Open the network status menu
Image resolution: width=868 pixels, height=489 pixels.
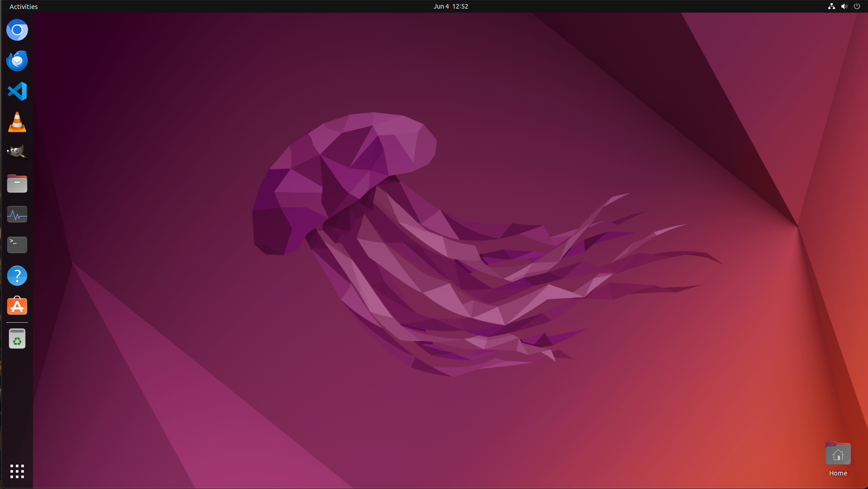click(831, 6)
